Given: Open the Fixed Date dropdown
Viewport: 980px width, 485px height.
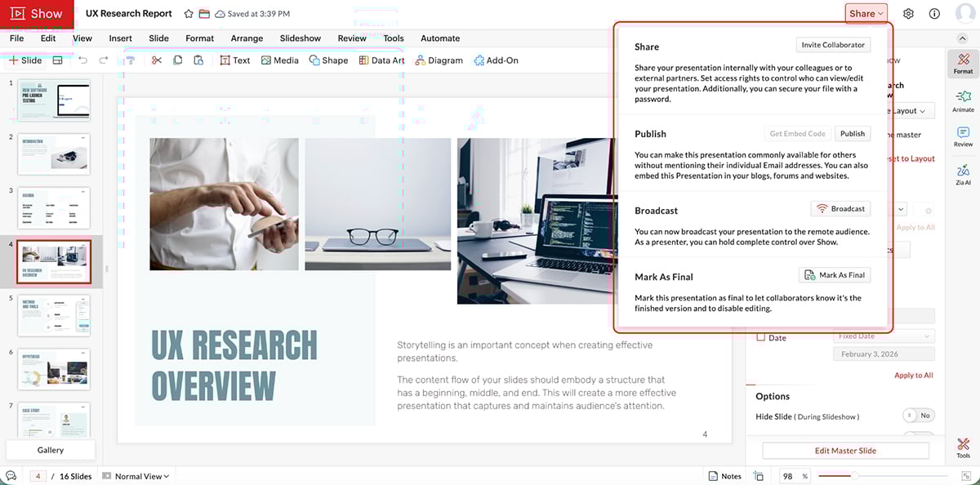Looking at the screenshot, I should click(884, 336).
